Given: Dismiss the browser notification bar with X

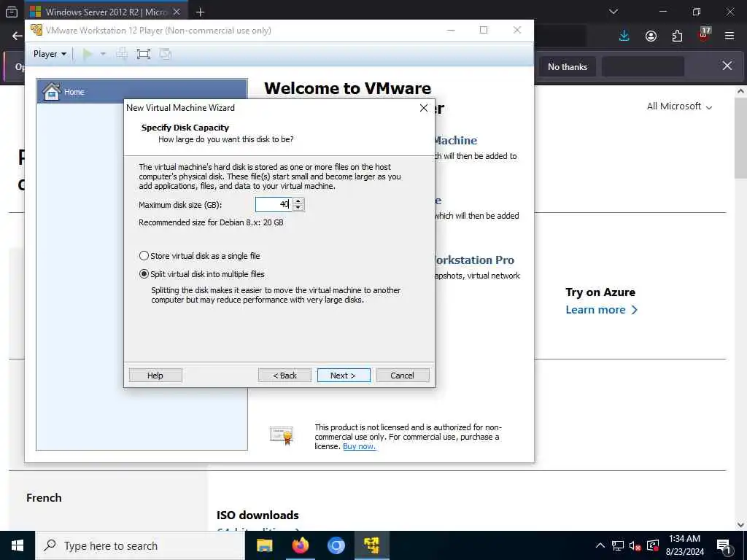Looking at the screenshot, I should [x=727, y=66].
